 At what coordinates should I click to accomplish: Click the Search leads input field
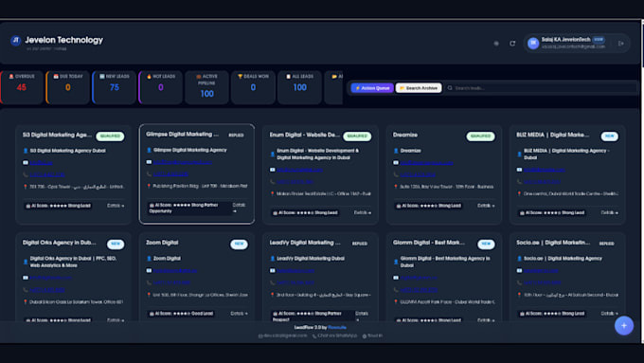pos(542,88)
